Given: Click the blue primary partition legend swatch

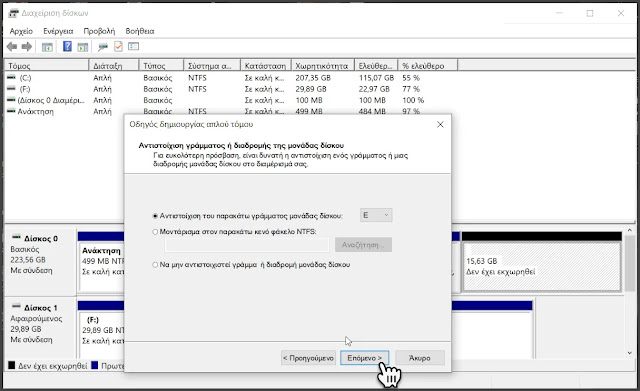Looking at the screenshot, I should click(x=95, y=365).
